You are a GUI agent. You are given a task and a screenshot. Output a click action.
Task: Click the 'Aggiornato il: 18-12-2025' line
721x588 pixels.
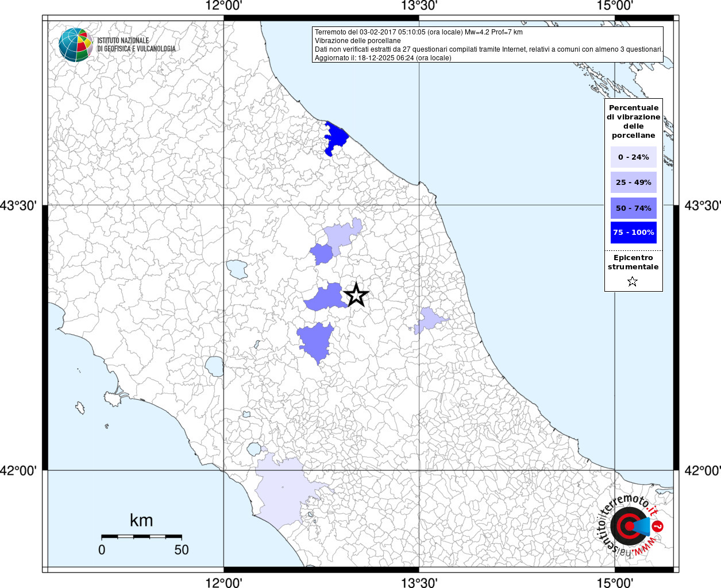point(383,58)
